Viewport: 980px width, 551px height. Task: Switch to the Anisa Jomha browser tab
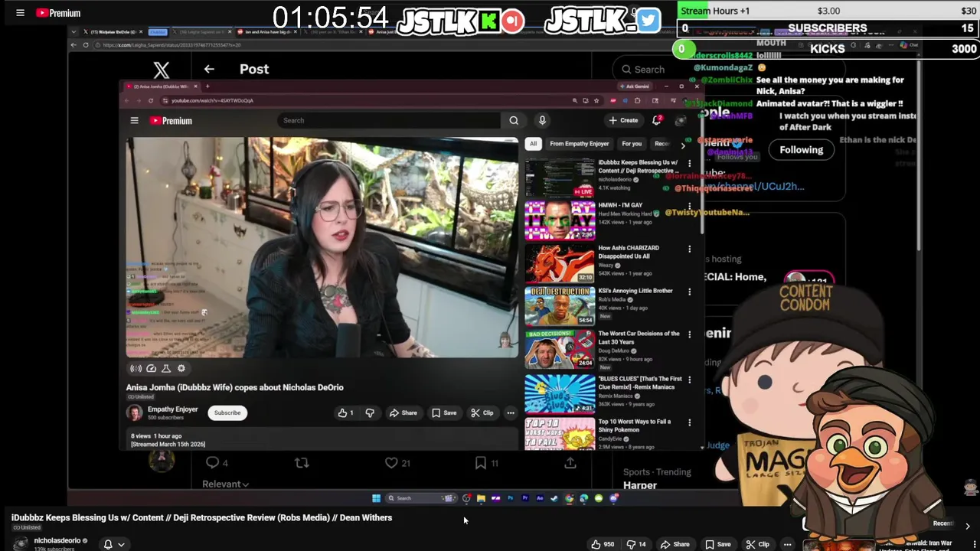161,86
